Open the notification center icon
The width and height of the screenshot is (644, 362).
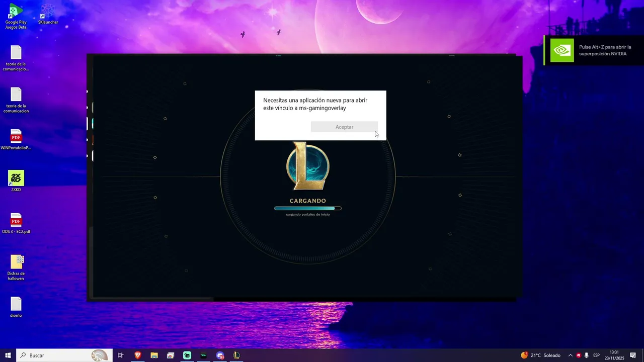tap(633, 355)
